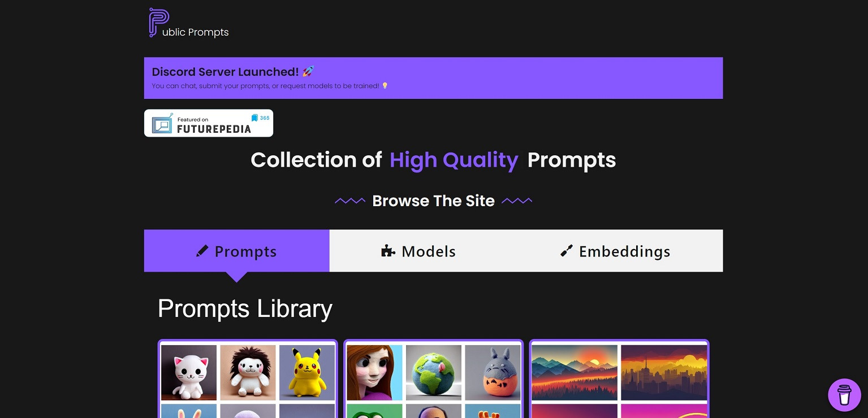
Task: Open the coffee cup donation button
Action: tap(844, 395)
